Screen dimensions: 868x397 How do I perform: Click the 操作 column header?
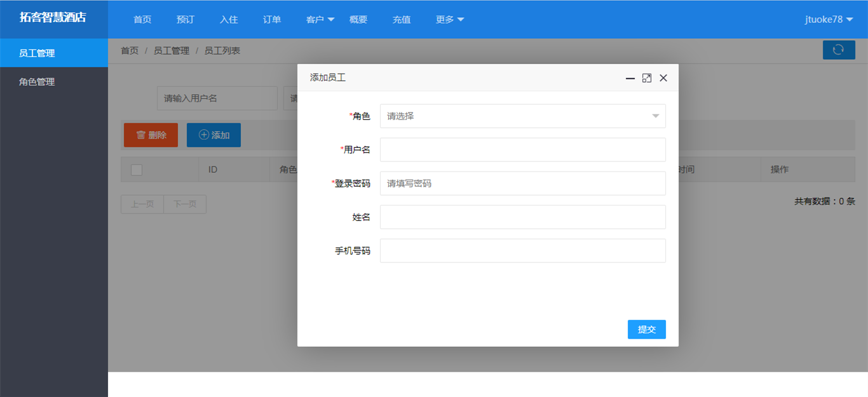780,170
